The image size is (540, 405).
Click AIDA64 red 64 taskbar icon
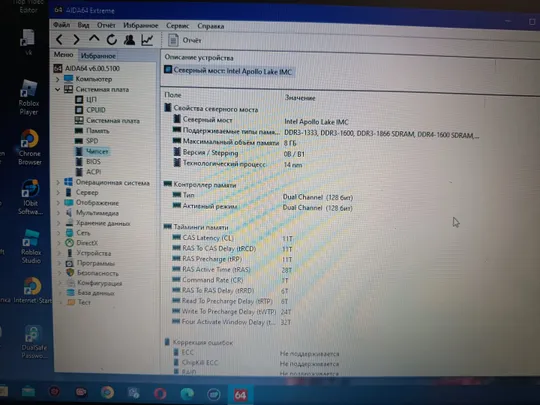[x=240, y=395]
